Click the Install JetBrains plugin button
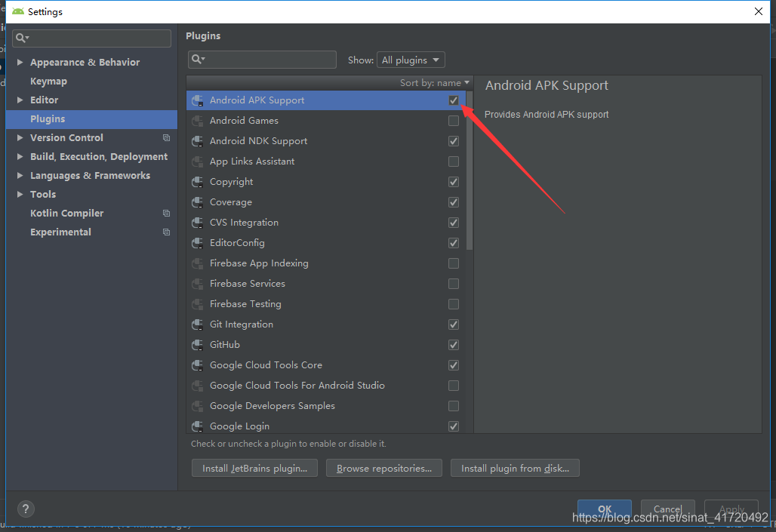 pyautogui.click(x=254, y=468)
